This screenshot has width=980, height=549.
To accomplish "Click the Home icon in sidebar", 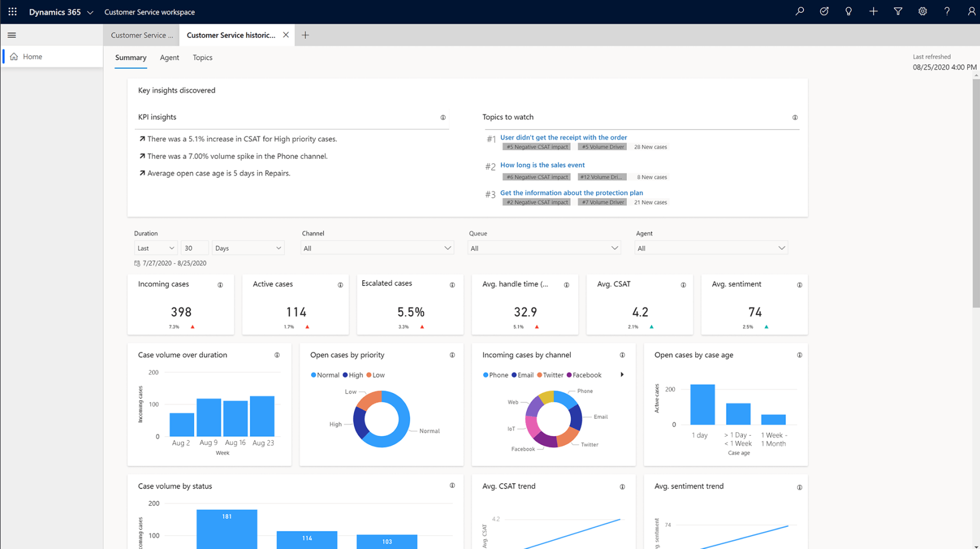I will click(x=14, y=56).
